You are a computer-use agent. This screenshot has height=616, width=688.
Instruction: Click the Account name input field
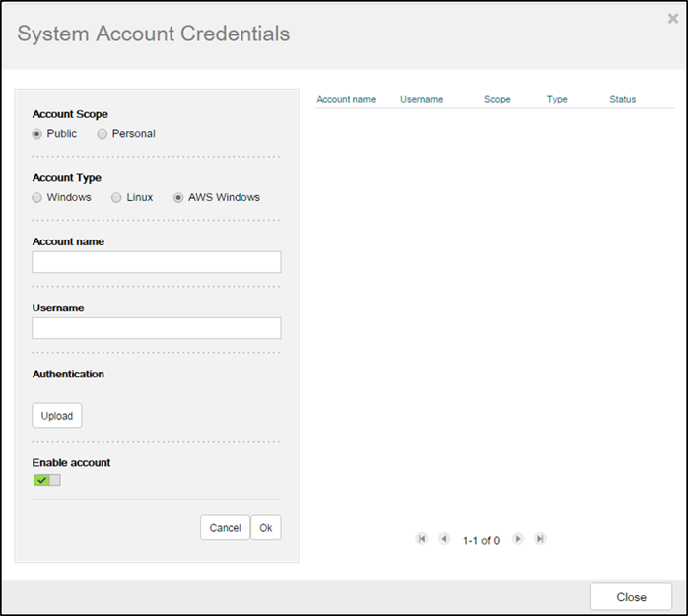pos(156,262)
